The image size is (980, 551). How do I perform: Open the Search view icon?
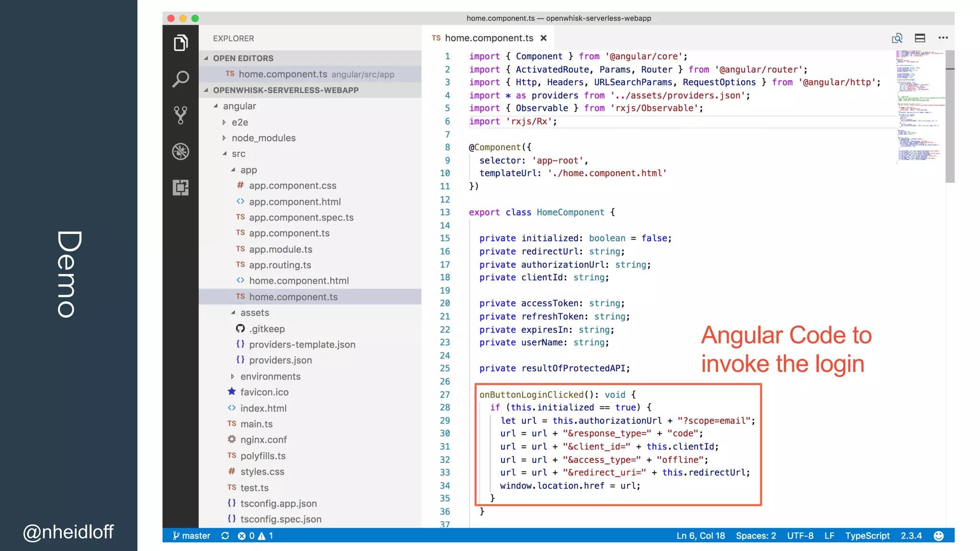pyautogui.click(x=180, y=79)
